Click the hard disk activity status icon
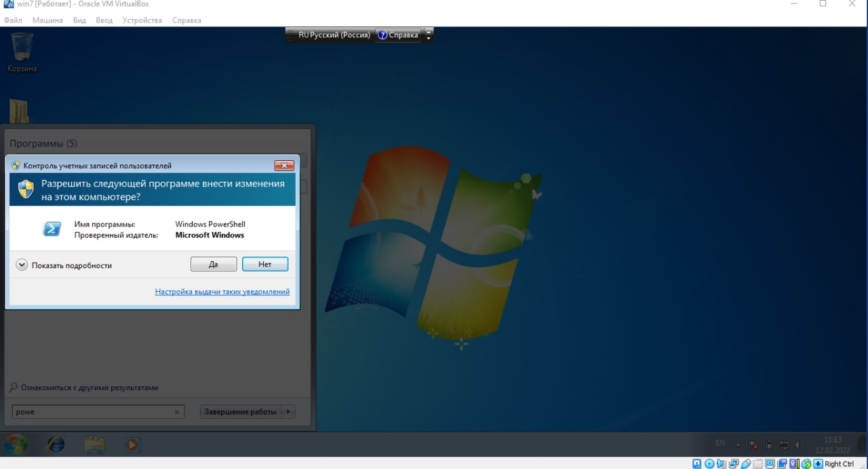 coord(696,464)
